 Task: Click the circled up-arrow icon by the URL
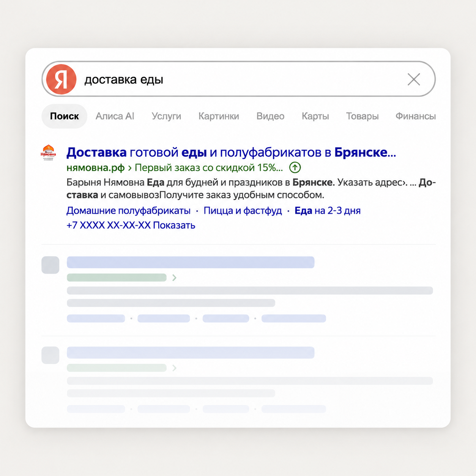tap(295, 167)
